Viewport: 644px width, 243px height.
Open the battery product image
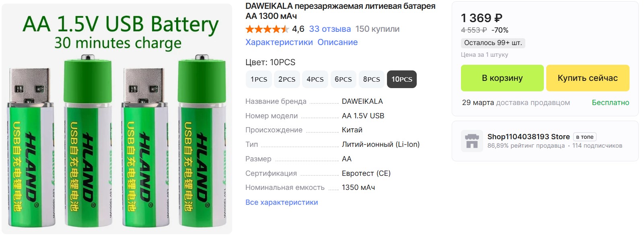[117, 119]
